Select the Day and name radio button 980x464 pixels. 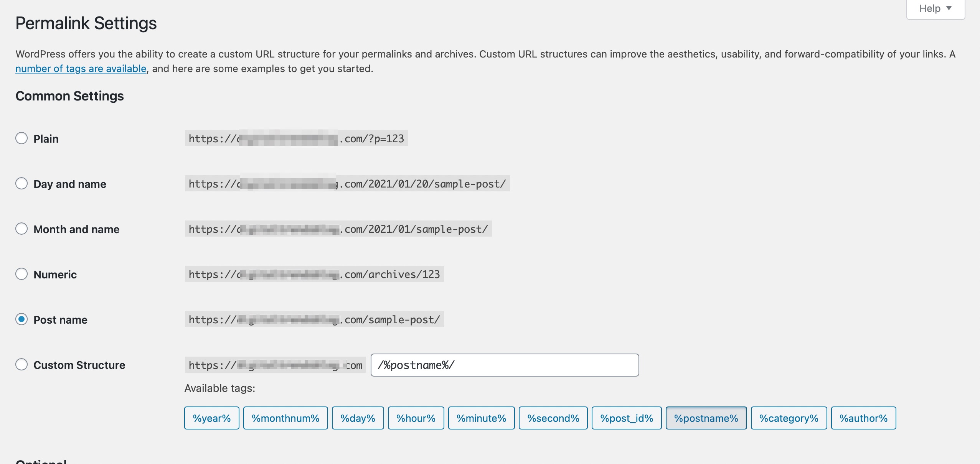(x=21, y=183)
